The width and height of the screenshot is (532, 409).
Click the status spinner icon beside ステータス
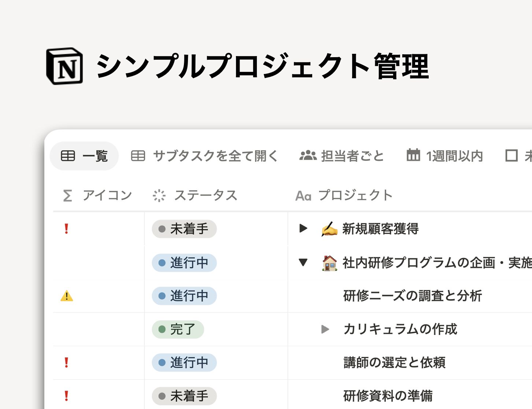(x=159, y=196)
